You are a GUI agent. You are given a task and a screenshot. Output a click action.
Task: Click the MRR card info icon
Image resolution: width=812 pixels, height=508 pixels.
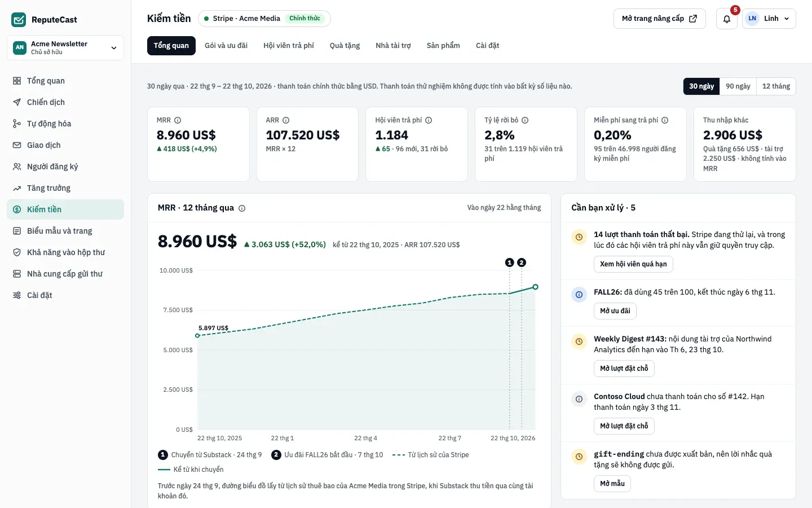point(178,120)
